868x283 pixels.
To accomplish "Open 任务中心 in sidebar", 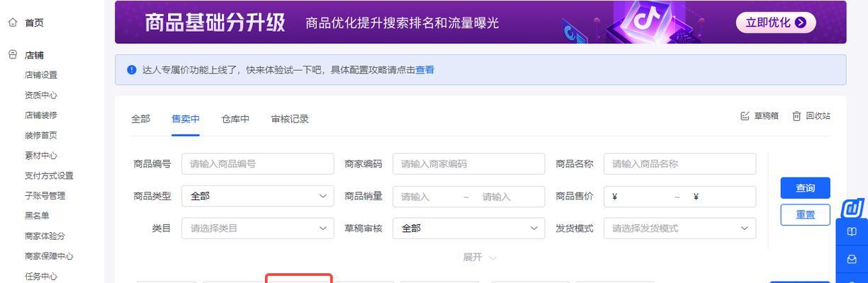I will [x=41, y=276].
